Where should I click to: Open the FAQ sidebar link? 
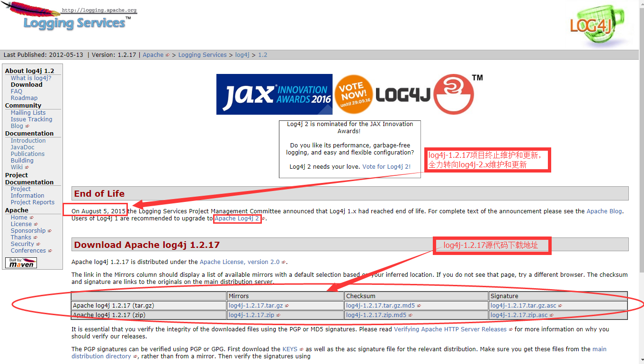[17, 91]
